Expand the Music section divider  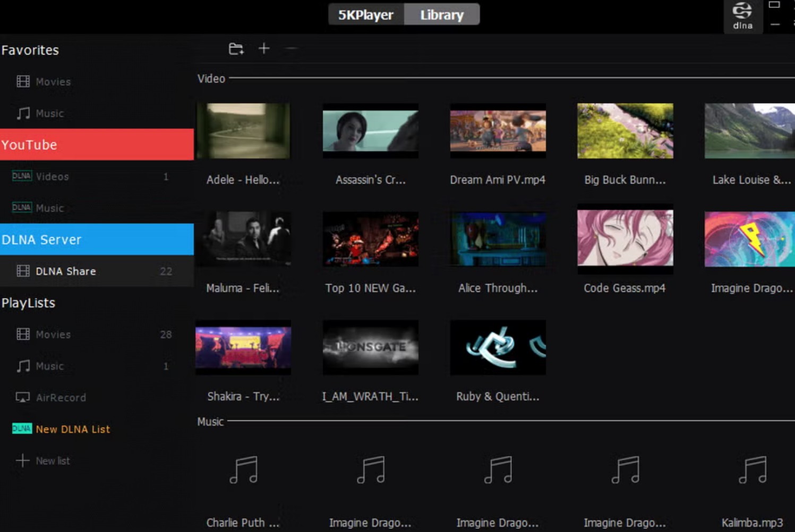210,422
